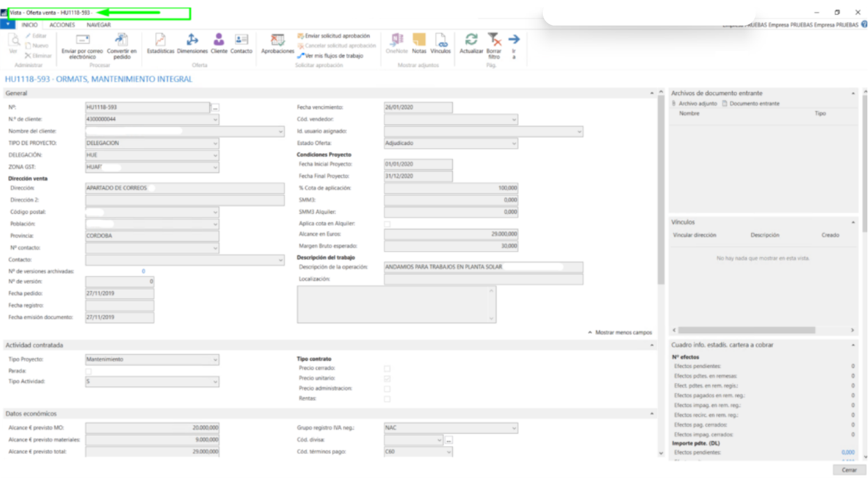Toggle the Parada checkbox
Image resolution: width=868 pixels, height=478 pixels.
click(x=88, y=371)
